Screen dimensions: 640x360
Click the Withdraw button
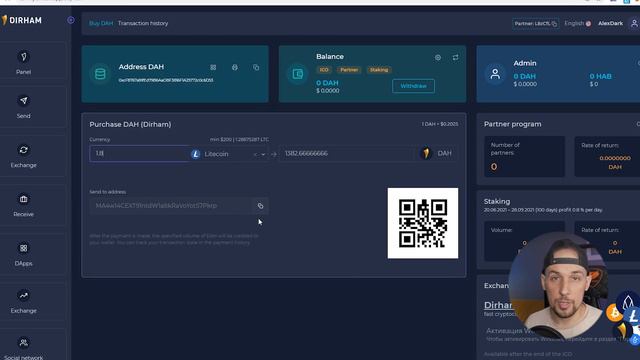click(413, 86)
